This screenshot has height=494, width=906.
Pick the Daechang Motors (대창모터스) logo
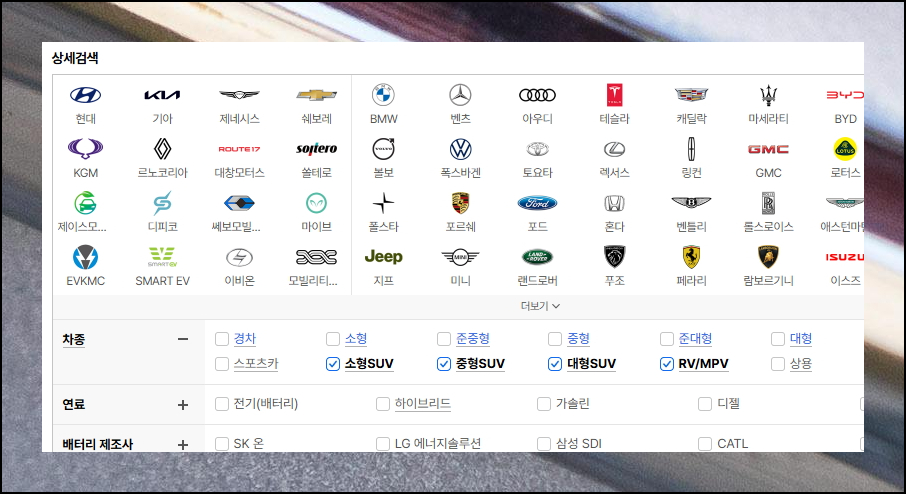pos(239,149)
